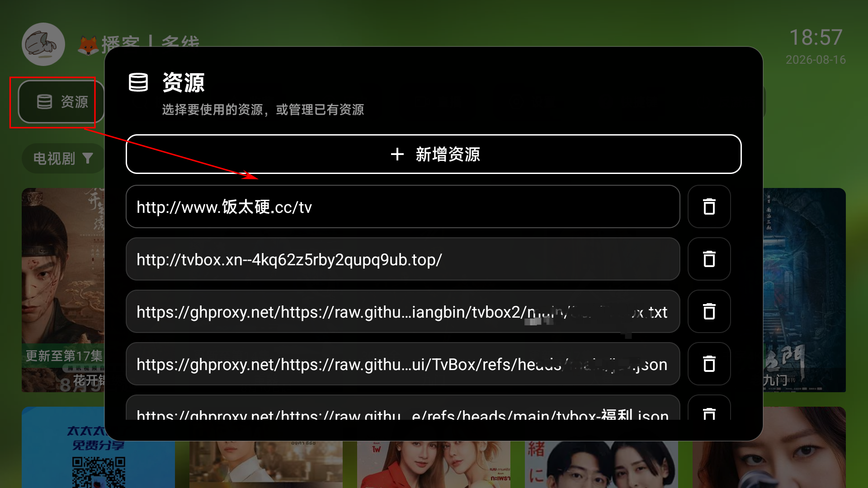Open the 资源 button on the home screen
Image resolution: width=868 pixels, height=488 pixels.
click(x=61, y=102)
